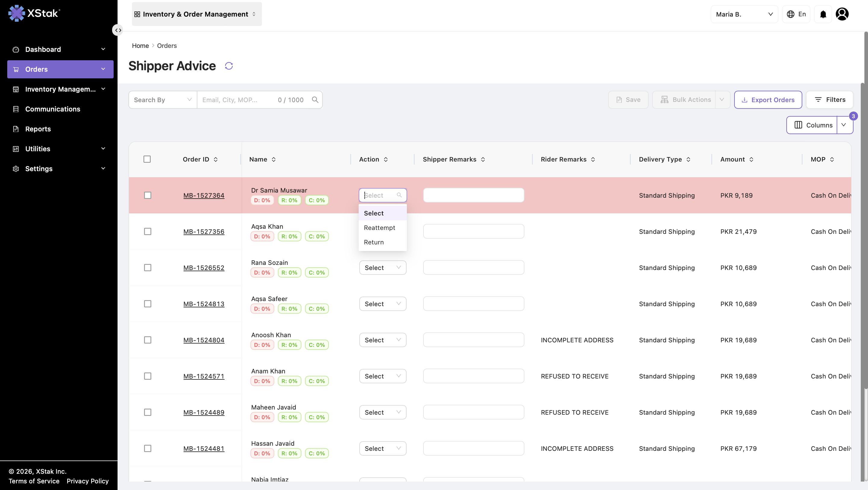Expand the Columns chevron dropdown
The image size is (868, 490).
[845, 125]
